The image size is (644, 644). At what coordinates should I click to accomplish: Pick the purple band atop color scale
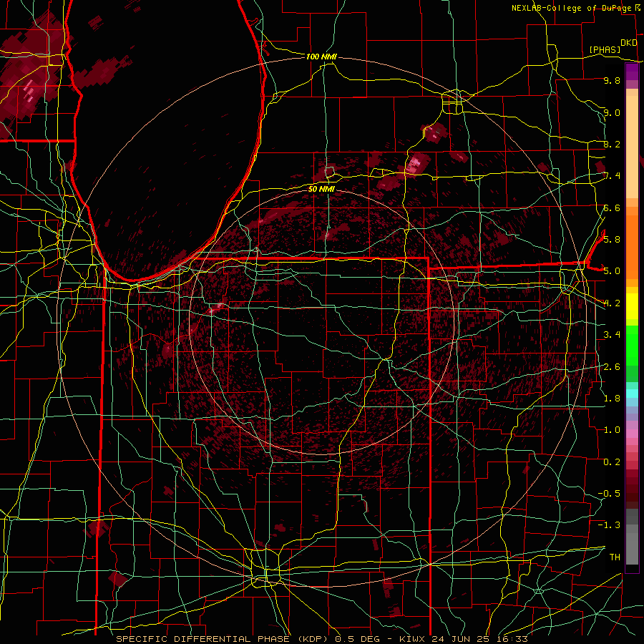[632, 72]
